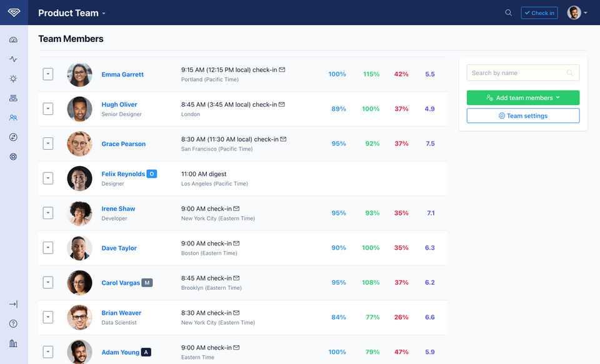The image size is (600, 364).
Task: Open Brian Weaver's profile link
Action: [121, 313]
